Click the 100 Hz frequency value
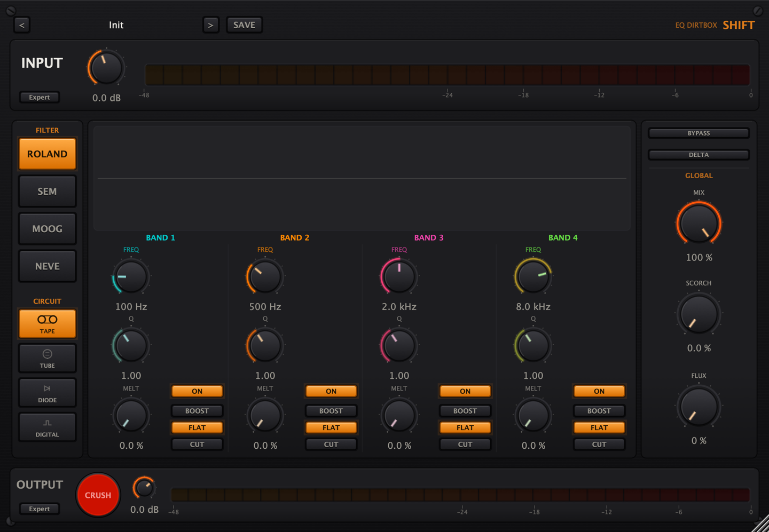Viewport: 769px width, 532px height. click(x=131, y=307)
